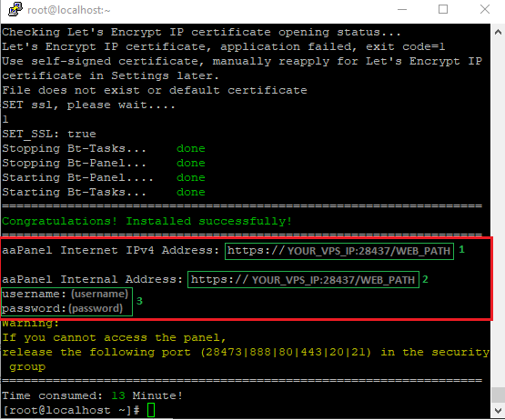
Task: Open the PuTTY system menu icon
Action: click(15, 9)
